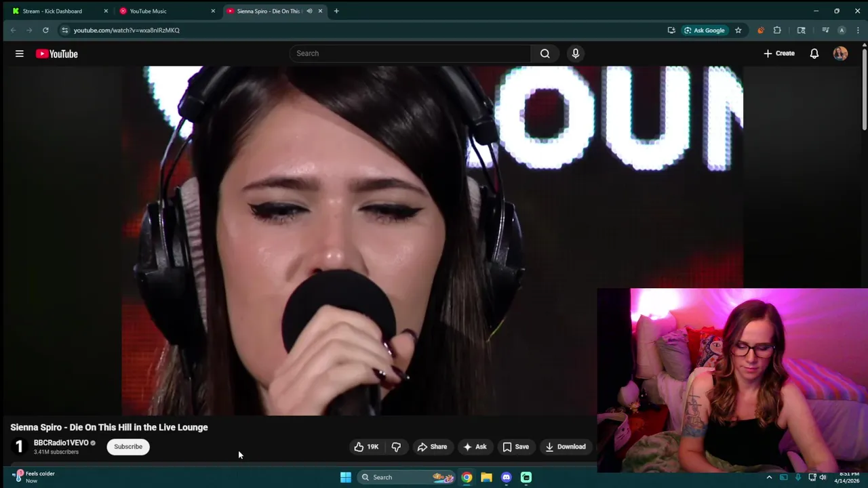Start voice search with the microphone icon
The image size is (868, 488).
point(576,54)
